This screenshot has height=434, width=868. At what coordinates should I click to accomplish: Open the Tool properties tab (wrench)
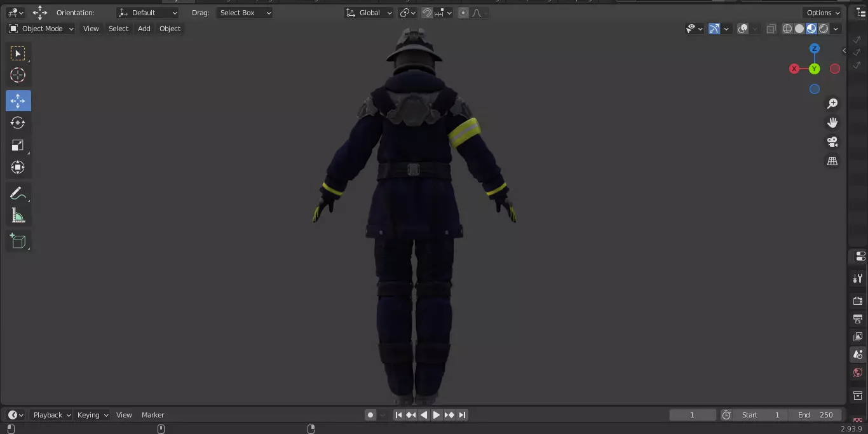click(858, 278)
